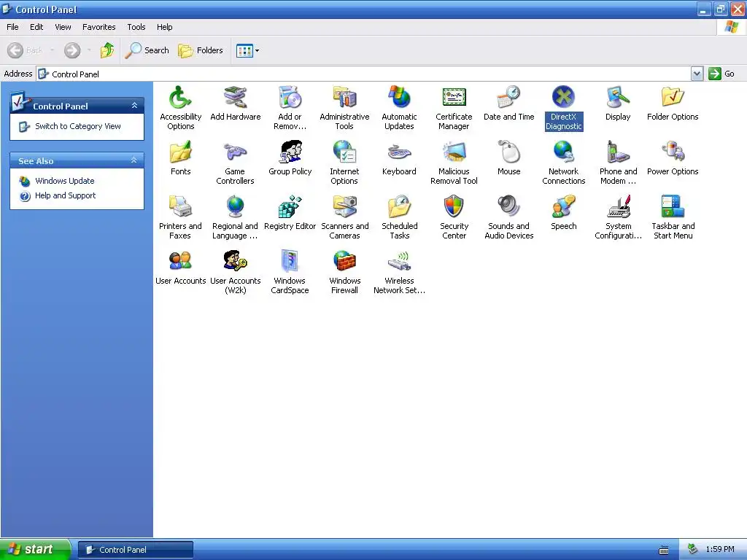
Task: Open Phone and Modem icon
Action: click(x=618, y=152)
